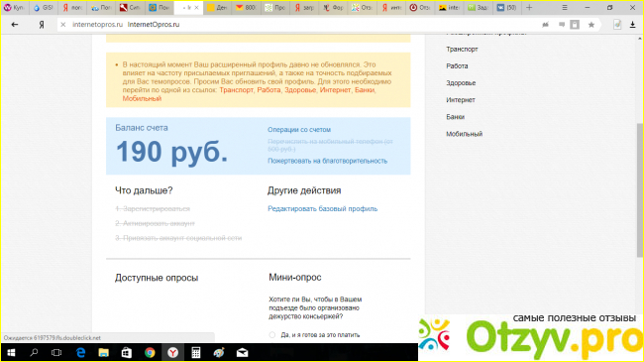Open the Windows Start menu

click(x=12, y=352)
